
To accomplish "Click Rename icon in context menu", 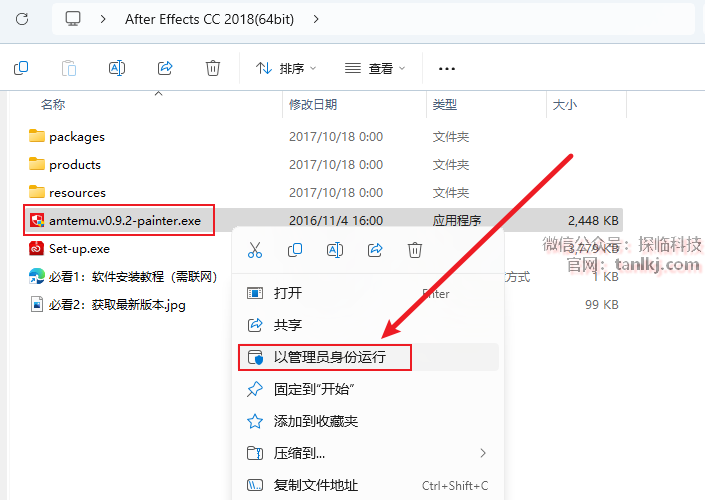I will (335, 250).
